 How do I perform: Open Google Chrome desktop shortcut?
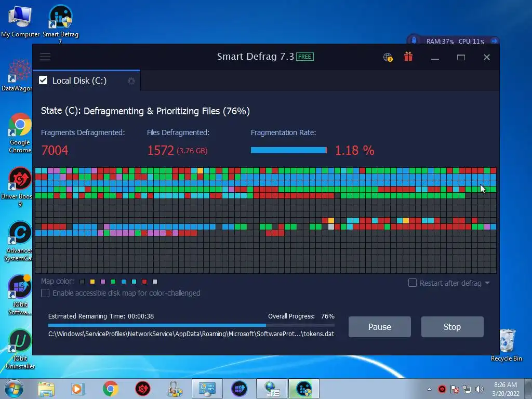click(20, 133)
